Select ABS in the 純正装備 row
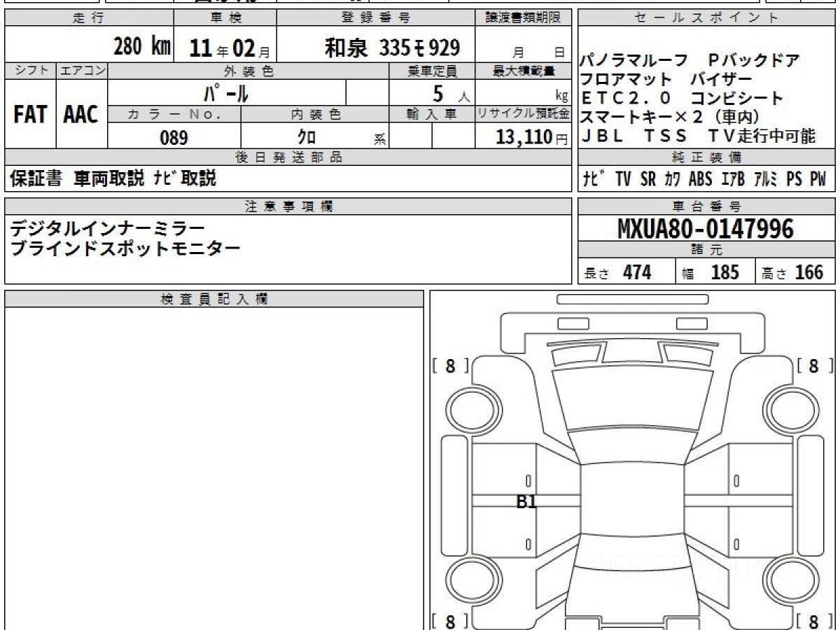Screen dimensions: 840x630 pos(700,179)
